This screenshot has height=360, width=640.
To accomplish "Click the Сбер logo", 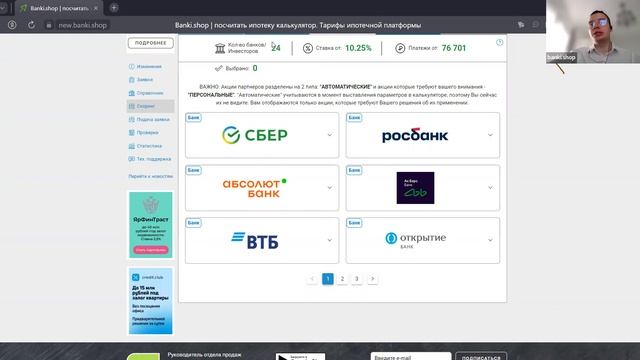I will click(255, 135).
